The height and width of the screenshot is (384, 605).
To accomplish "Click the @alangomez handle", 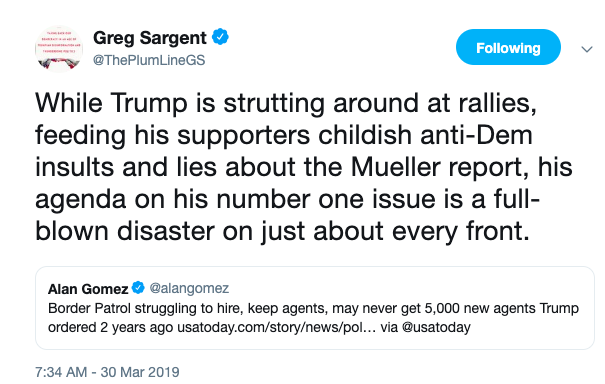I will (189, 288).
